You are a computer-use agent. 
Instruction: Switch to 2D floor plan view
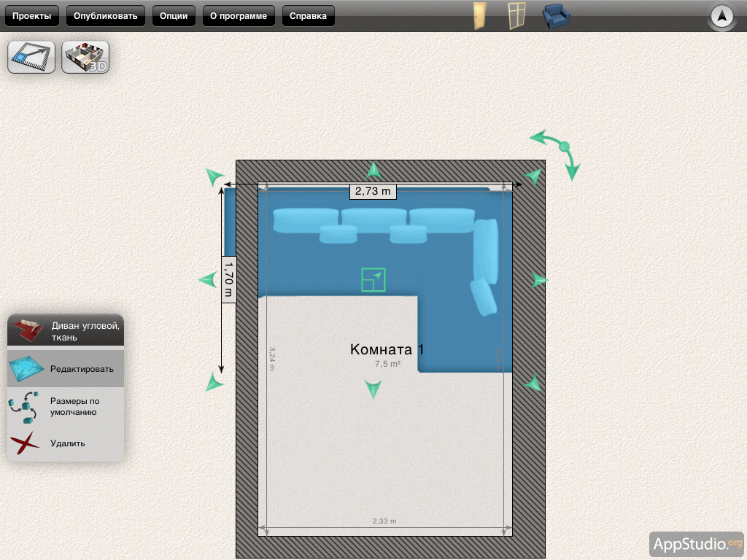point(31,57)
